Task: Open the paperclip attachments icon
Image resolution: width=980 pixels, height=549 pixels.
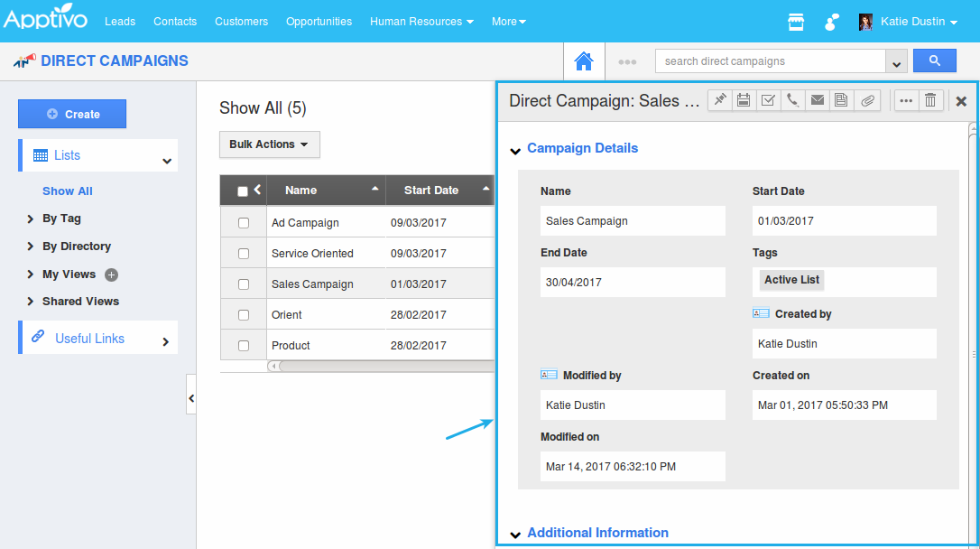Action: [866, 100]
